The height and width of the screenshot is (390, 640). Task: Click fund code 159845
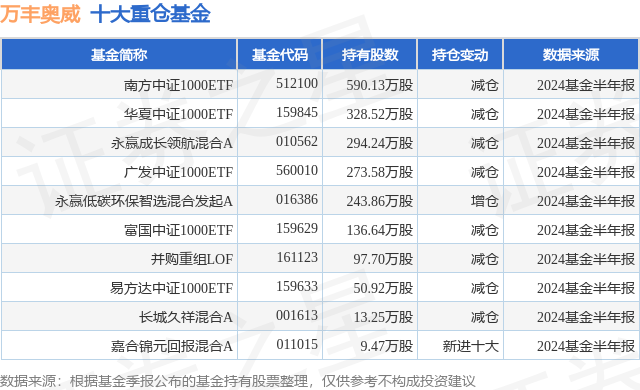tap(297, 112)
